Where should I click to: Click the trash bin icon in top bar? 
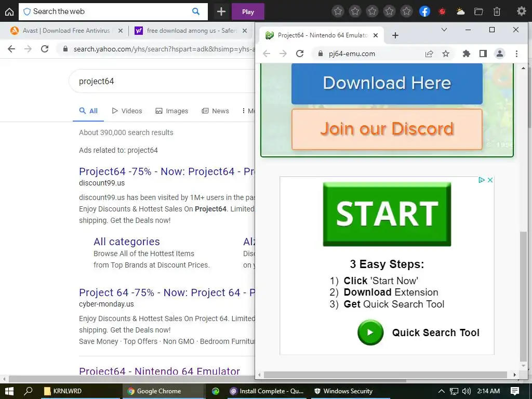point(497,11)
